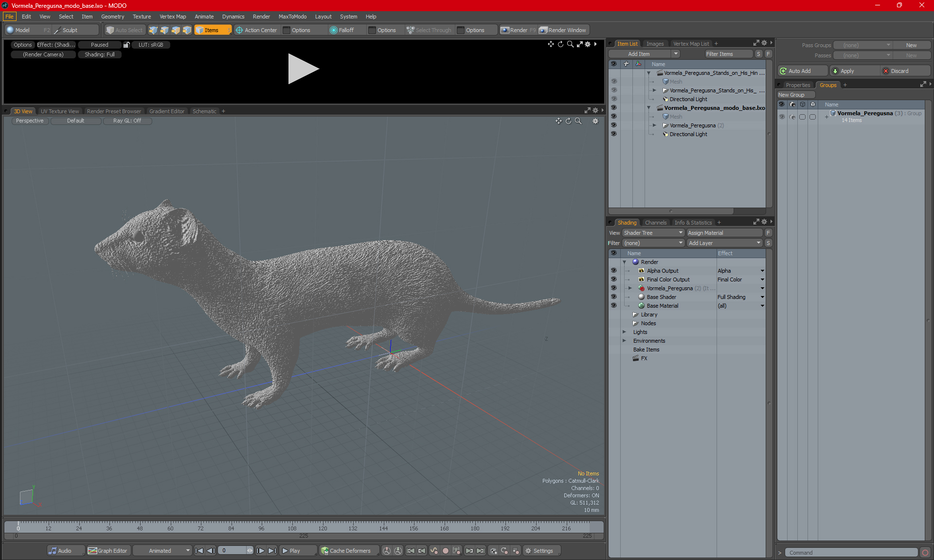Toggle Alpha Output visibility eye
This screenshot has width=934, height=560.
click(x=613, y=271)
